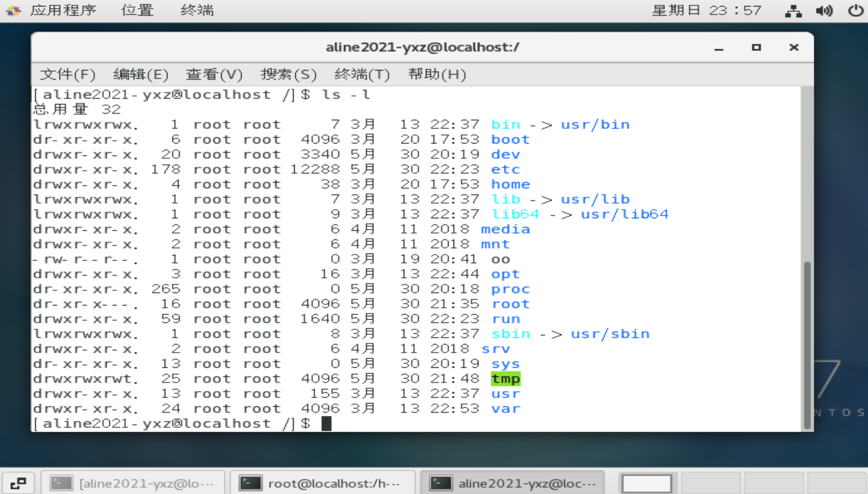868x494 pixels.
Task: Click the '总用量 32' total line
Action: (77, 109)
